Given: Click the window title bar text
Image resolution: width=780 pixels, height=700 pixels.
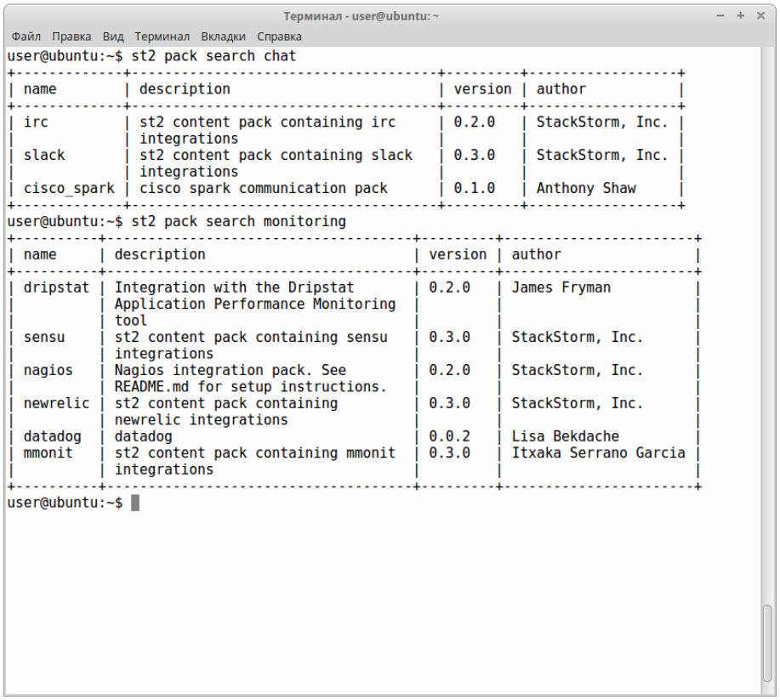Looking at the screenshot, I should tap(361, 16).
